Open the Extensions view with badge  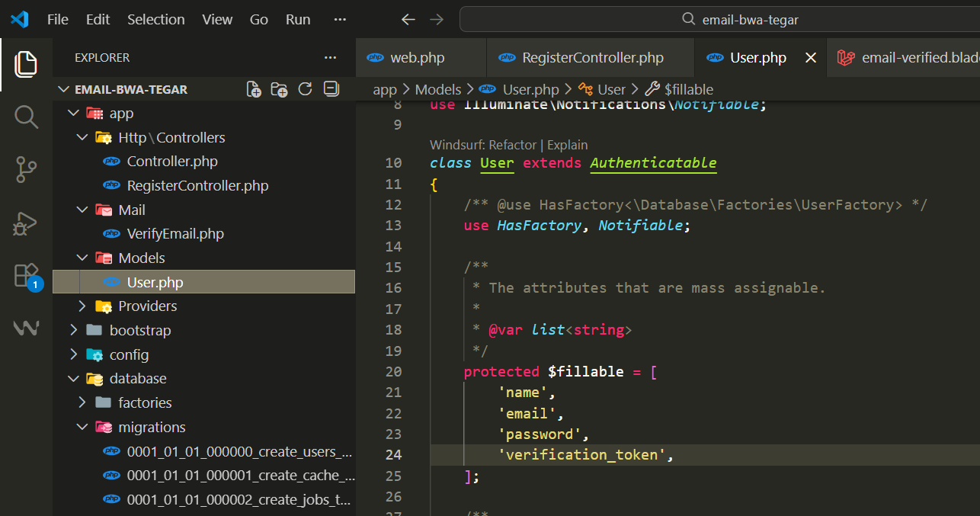point(26,275)
